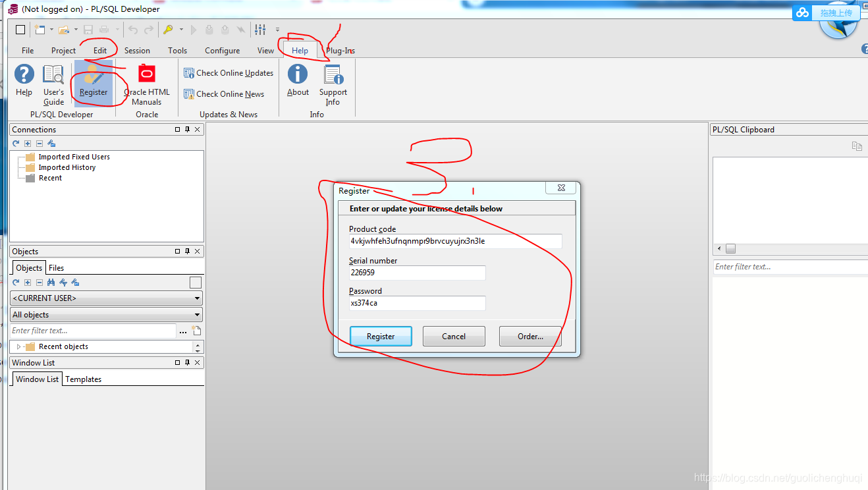
Task: Open Preferences sliders icon
Action: coord(261,30)
